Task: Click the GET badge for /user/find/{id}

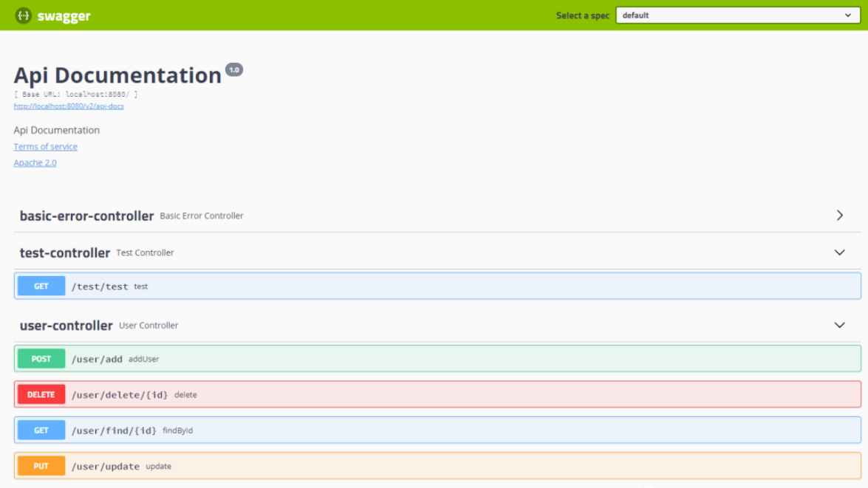Action: tap(41, 430)
